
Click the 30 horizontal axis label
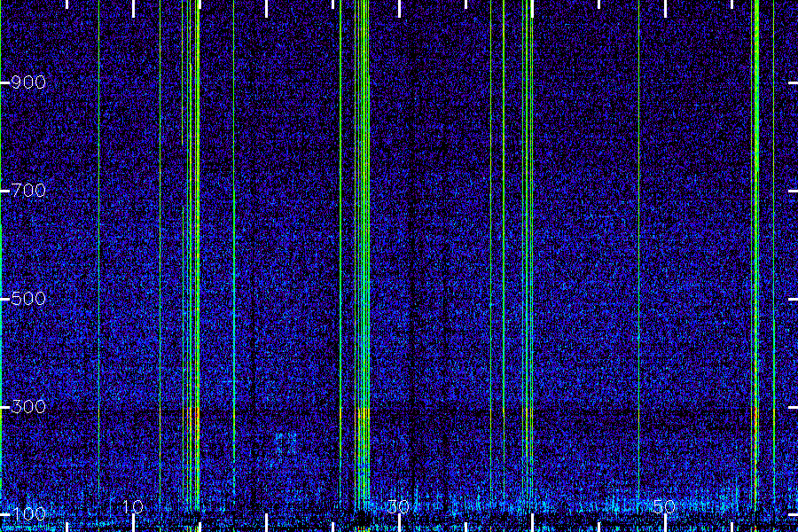pyautogui.click(x=399, y=506)
